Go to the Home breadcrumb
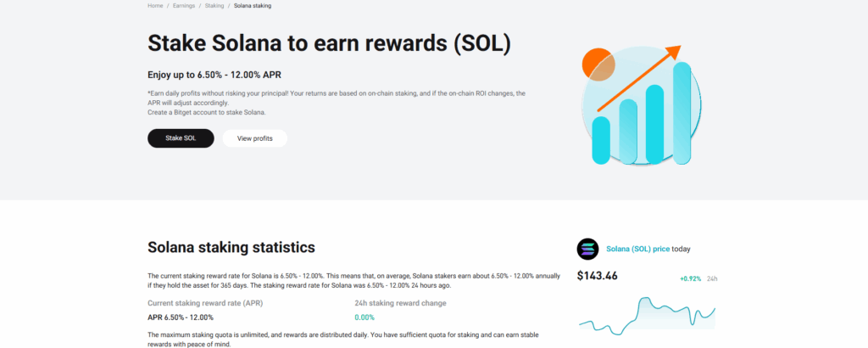 point(155,6)
